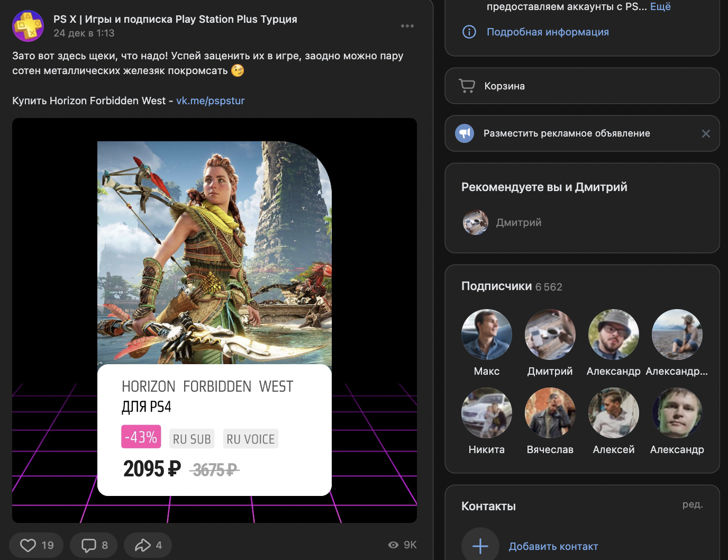Open the Подписчики 6 562 header
728x560 pixels.
tap(512, 286)
